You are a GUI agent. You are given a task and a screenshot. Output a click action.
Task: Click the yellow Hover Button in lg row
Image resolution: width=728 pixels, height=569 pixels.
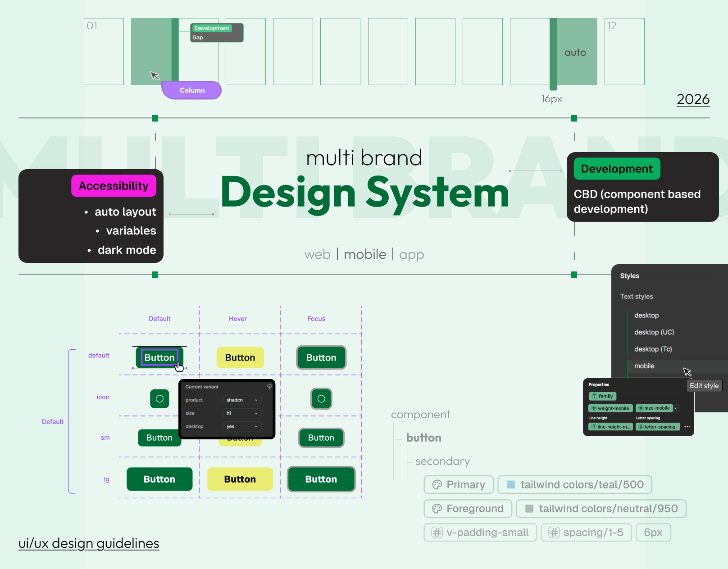(x=240, y=479)
